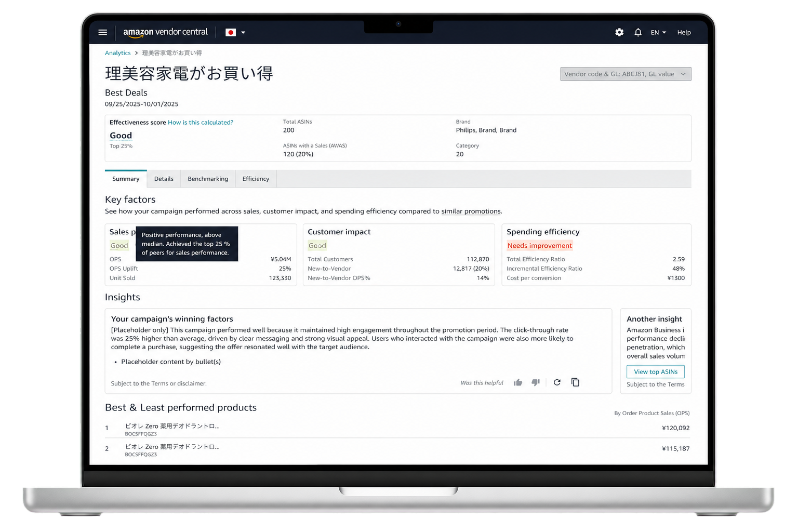Click the Total ASINs value 200
The image size is (798, 532).
coord(289,130)
